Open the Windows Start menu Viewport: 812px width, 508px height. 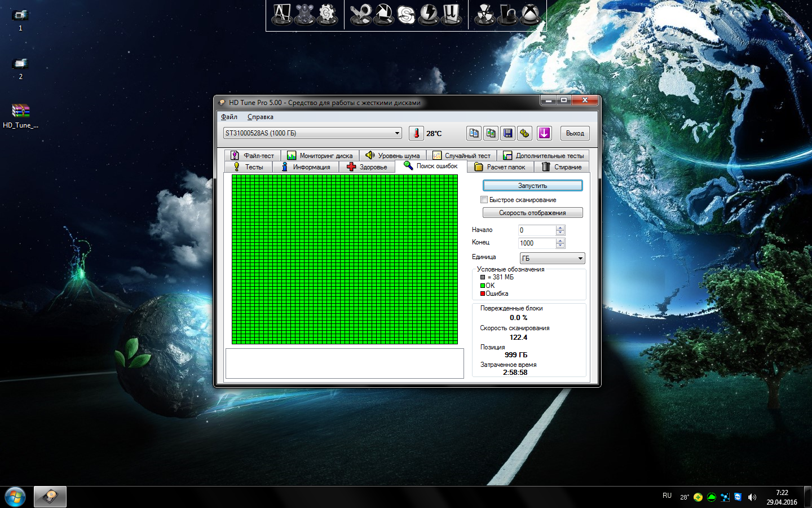[15, 497]
